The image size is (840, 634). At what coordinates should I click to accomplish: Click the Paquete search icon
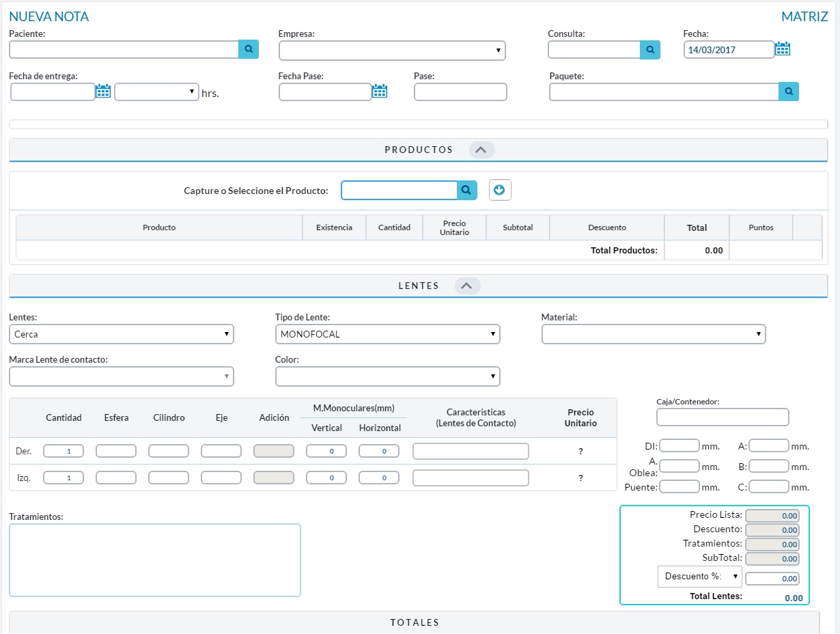(x=788, y=92)
